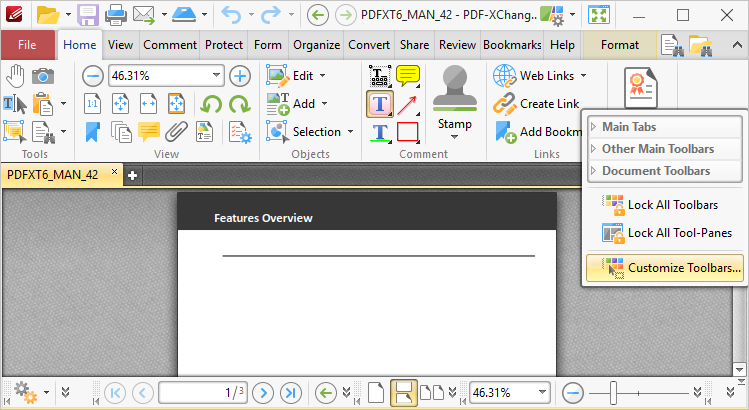Open the attachments paperclip pane
Viewport: 749px width, 410px height.
click(177, 132)
